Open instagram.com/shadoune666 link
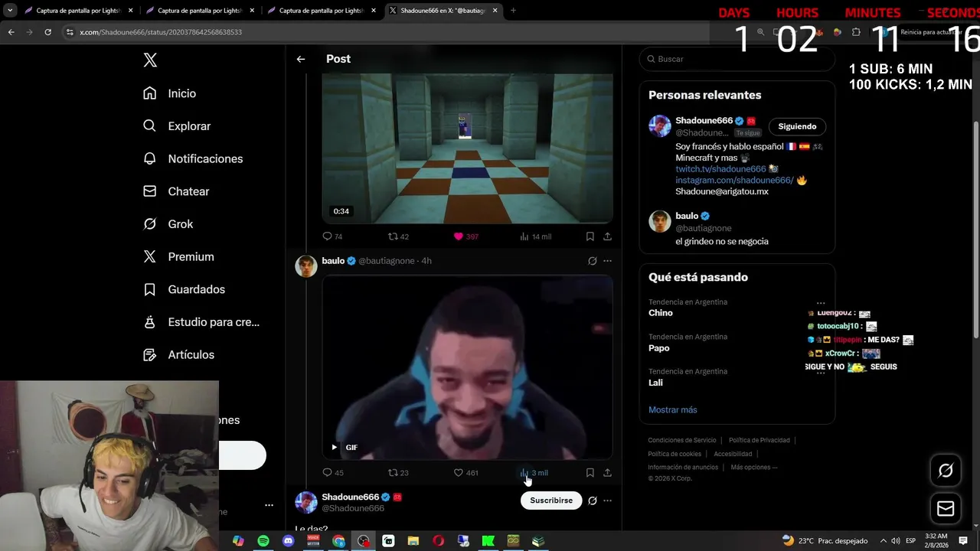 click(x=734, y=181)
